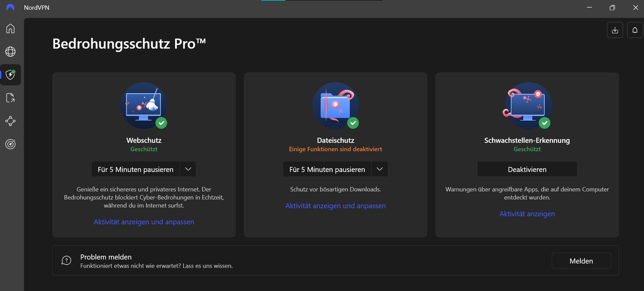Viewport: 644px width, 291px height.
Task: Click the Melden button
Action: [x=581, y=261]
